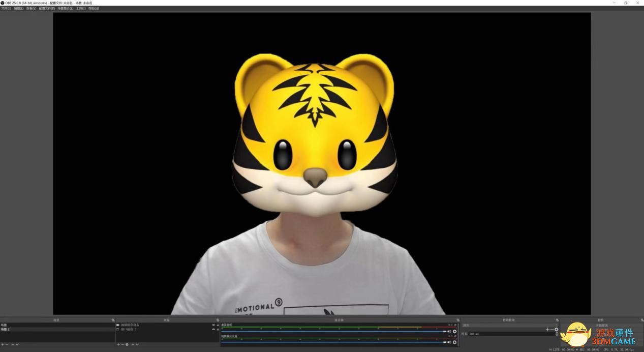
Task: Add a new source with plus icon
Action: click(x=118, y=344)
